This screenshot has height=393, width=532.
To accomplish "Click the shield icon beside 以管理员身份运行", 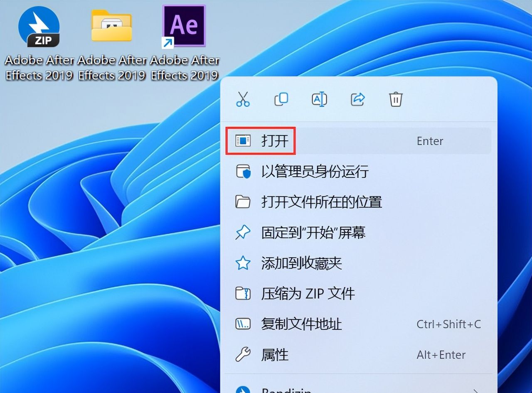I will [244, 172].
